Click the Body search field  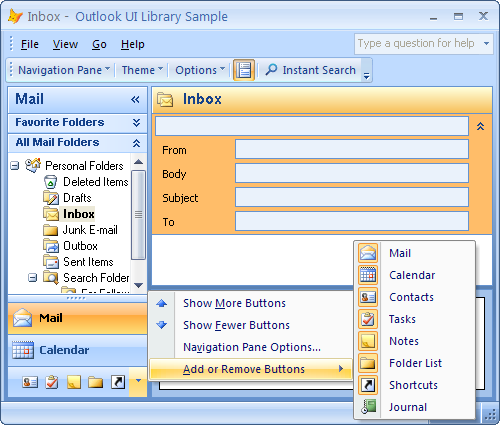click(352, 173)
